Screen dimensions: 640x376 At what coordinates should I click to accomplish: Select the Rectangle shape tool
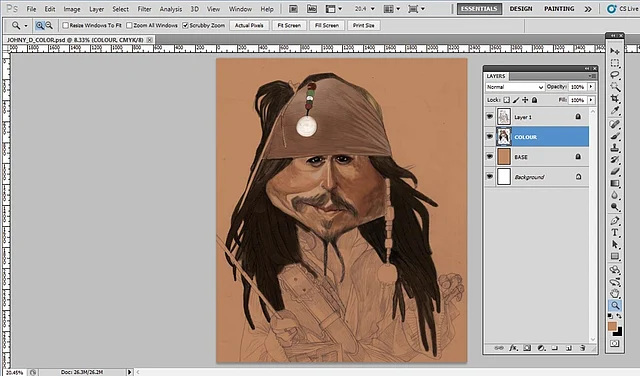pyautogui.click(x=615, y=256)
